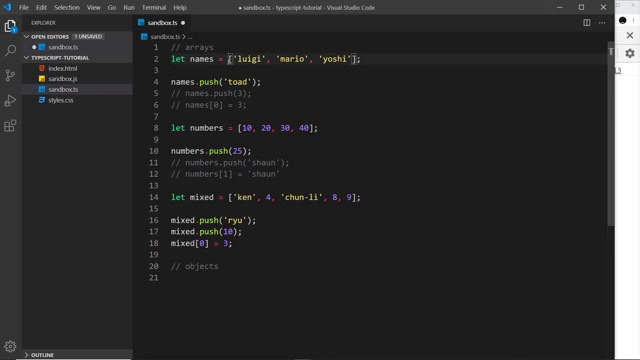This screenshot has height=360, width=640.
Task: Click the TypeScript icon in breadcrumb
Action: (x=144, y=37)
